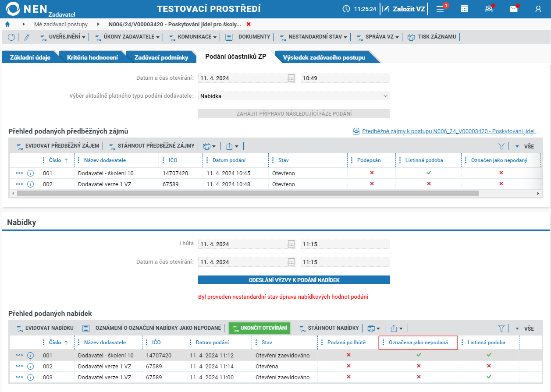Select Podání účastníků ZP tab
The image size is (551, 392).
pos(236,57)
